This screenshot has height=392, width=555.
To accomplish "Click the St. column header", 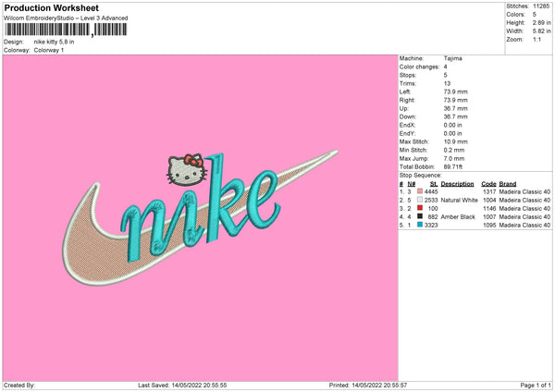I will [434, 183].
